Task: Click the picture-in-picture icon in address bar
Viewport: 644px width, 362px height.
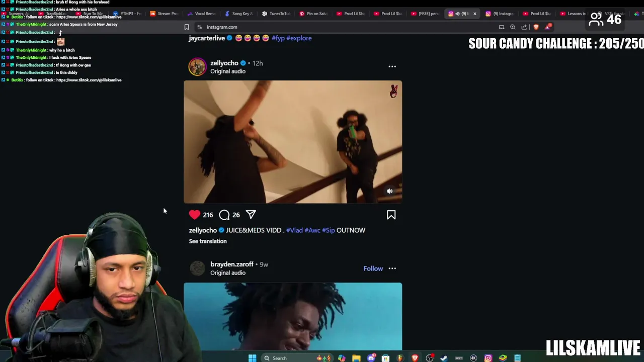Action: [501, 27]
